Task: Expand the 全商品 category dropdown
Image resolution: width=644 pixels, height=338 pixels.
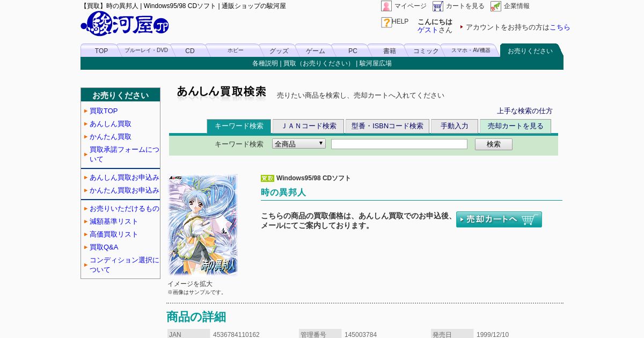Action: (x=299, y=144)
